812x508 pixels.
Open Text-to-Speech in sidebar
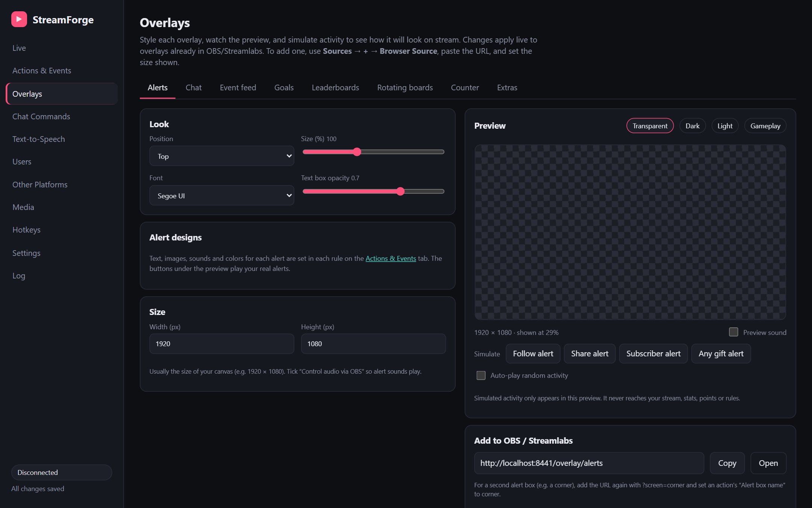(62, 139)
